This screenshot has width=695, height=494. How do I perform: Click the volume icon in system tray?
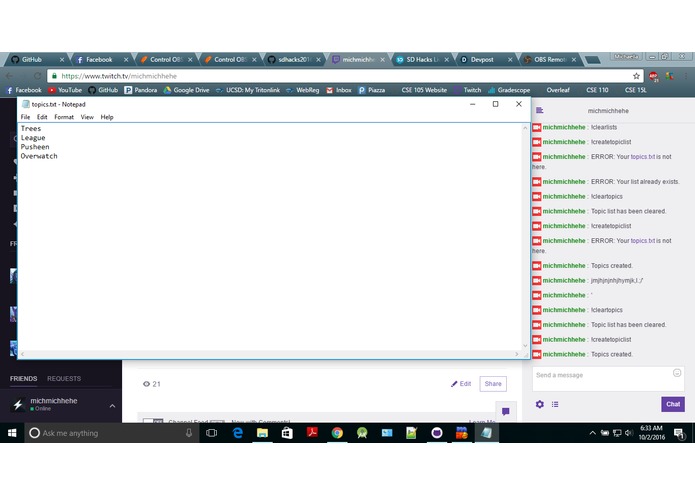point(629,433)
